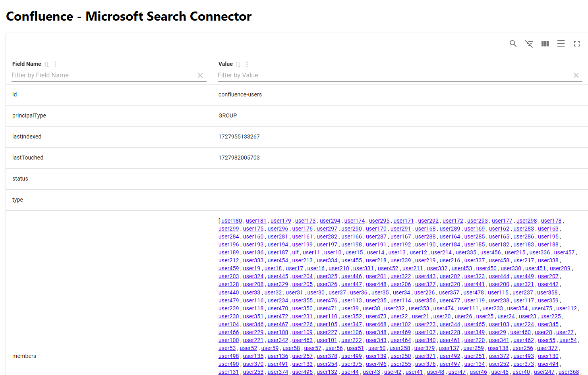Open the show/hide columns icon
This screenshot has width=588, height=375.
(x=545, y=44)
